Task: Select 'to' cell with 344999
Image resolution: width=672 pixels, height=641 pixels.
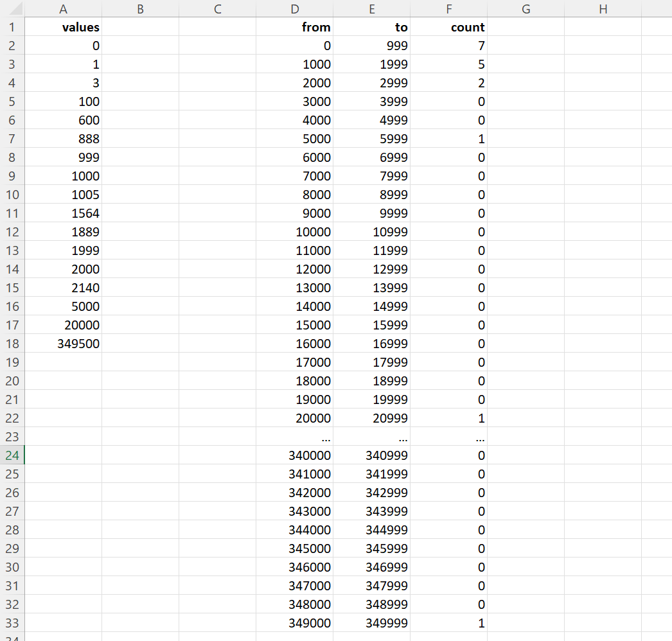Action: 371,530
